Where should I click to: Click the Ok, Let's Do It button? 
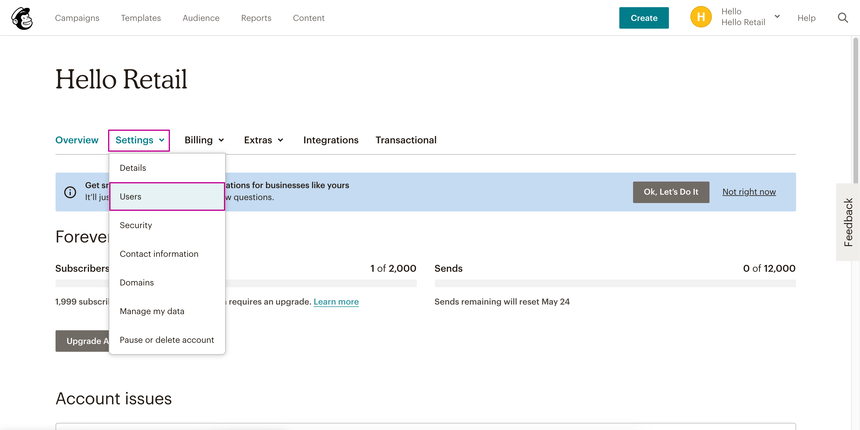(x=671, y=192)
